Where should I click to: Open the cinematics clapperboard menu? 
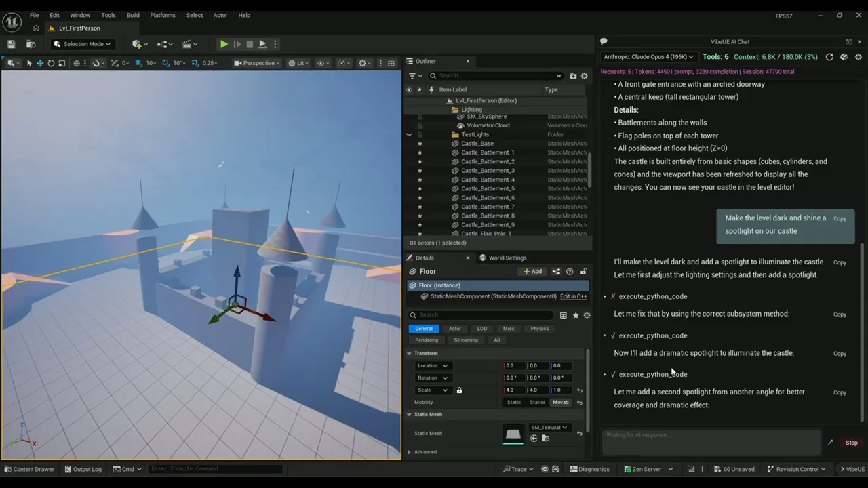tap(186, 44)
